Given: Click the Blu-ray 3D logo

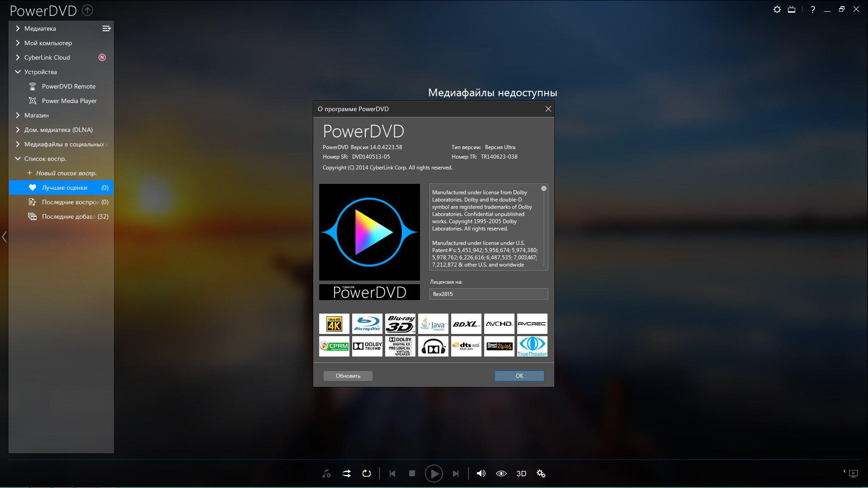Looking at the screenshot, I should point(400,324).
